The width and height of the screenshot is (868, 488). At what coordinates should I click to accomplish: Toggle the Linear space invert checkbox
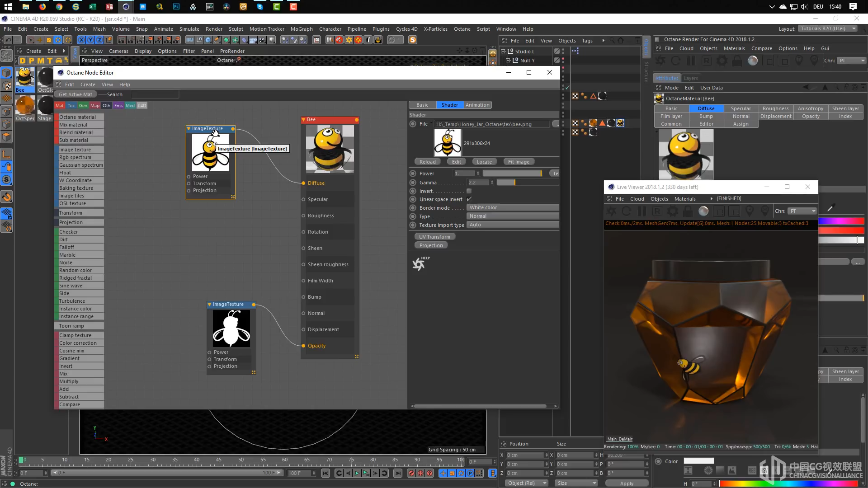[x=469, y=199]
